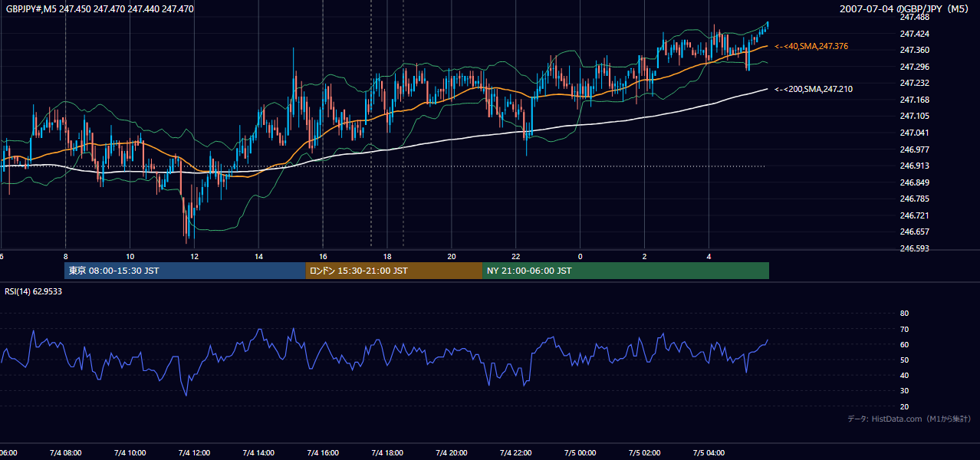
Task: Click hour label 14 under price chart
Action: (258, 256)
